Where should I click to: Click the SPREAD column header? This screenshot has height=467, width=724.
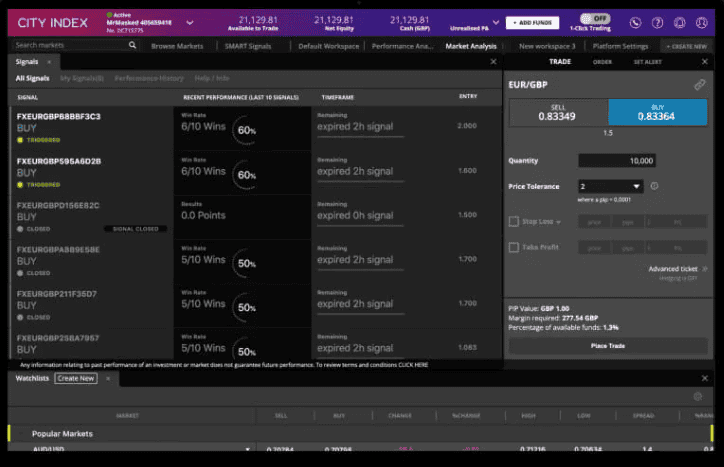click(643, 416)
